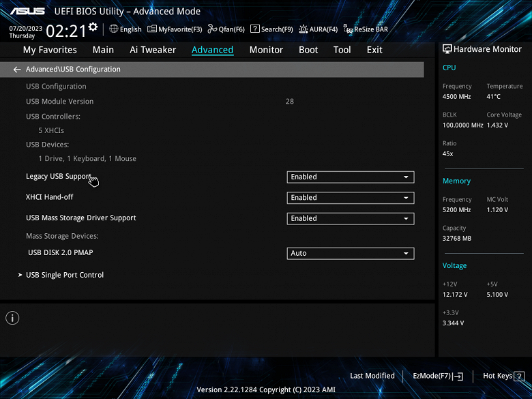This screenshot has width=532, height=399.
Task: Open XHCI Hand-off dropdown
Action: click(351, 198)
